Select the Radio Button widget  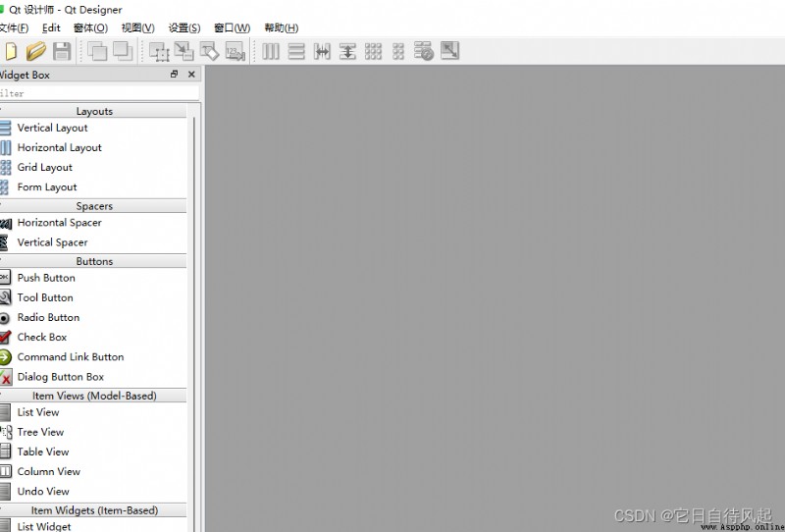coord(93,318)
